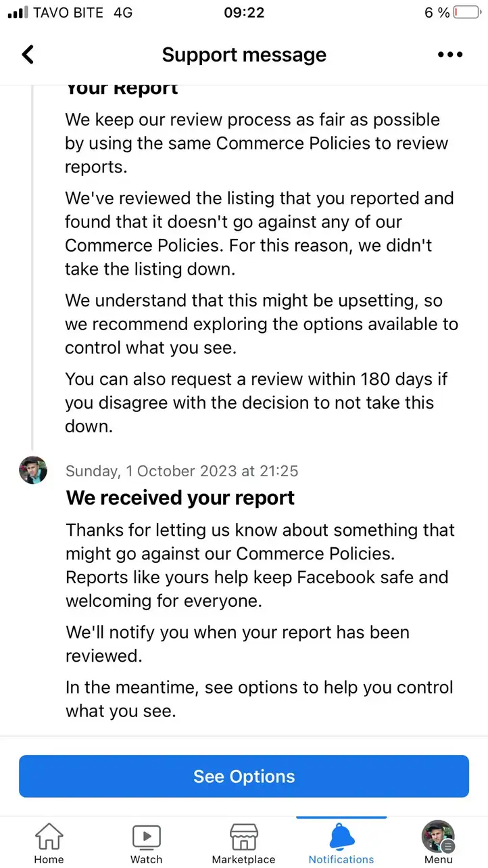The height and width of the screenshot is (868, 488).
Task: Tap the battery indicator in status bar
Action: (467, 12)
